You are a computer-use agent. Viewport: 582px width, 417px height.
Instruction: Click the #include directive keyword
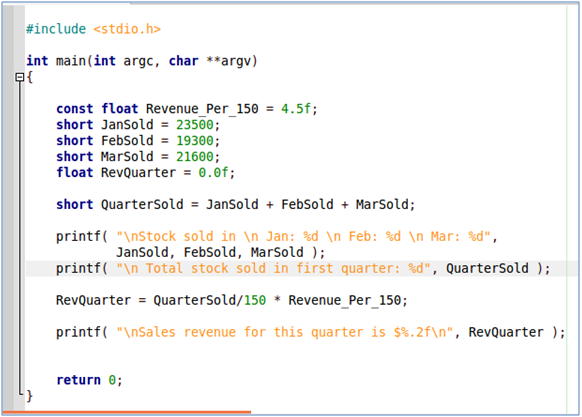pyautogui.click(x=56, y=29)
